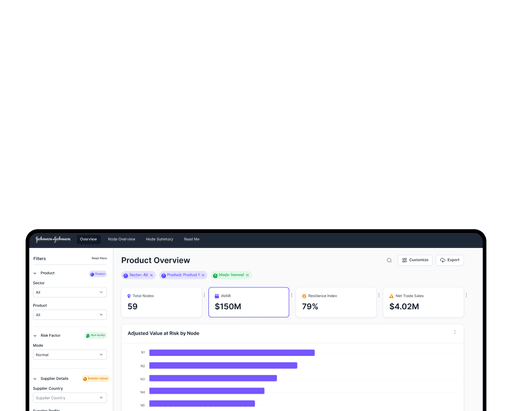This screenshot has height=411, width=512.
Task: Open the Overview tab
Action: click(88, 239)
